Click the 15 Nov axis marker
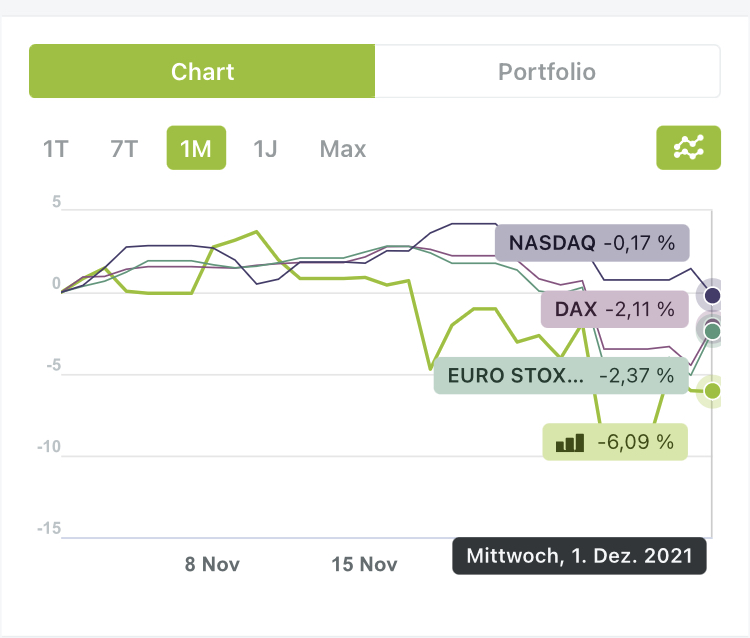The width and height of the screenshot is (750, 638). click(364, 564)
